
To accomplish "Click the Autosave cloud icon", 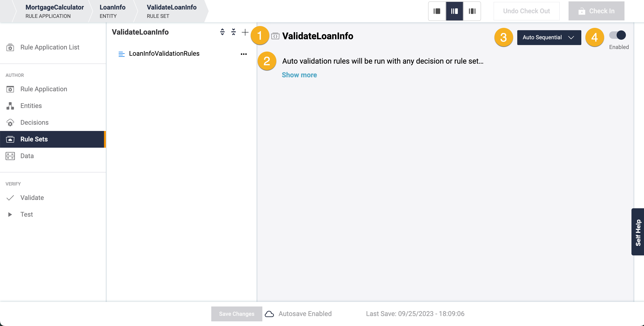I will (x=269, y=314).
